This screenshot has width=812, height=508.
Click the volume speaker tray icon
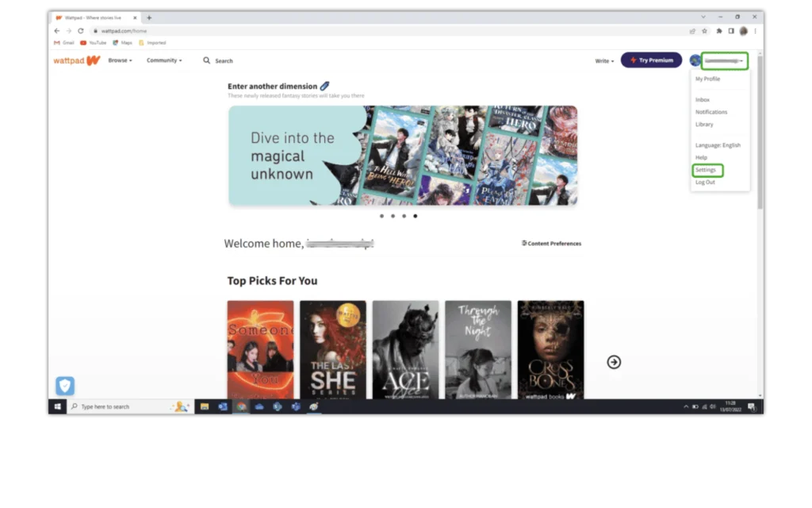coord(713,407)
